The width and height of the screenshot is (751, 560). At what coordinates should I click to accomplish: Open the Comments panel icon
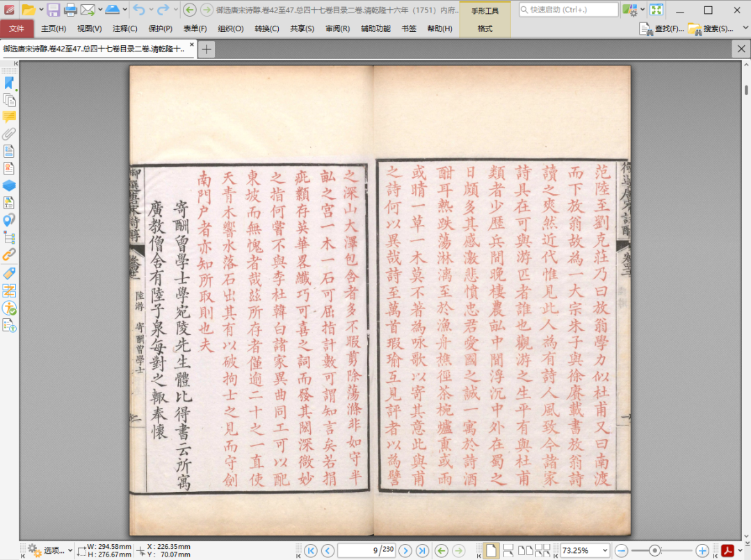click(x=9, y=117)
